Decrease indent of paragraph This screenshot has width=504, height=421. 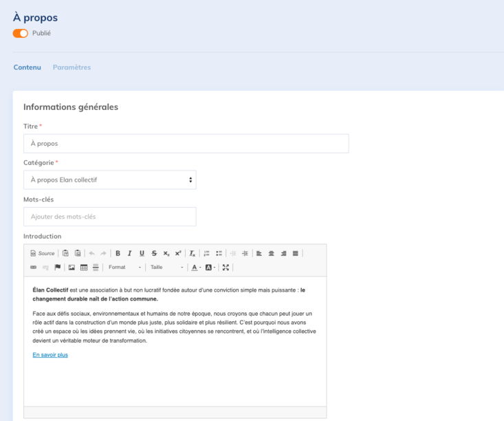233,253
